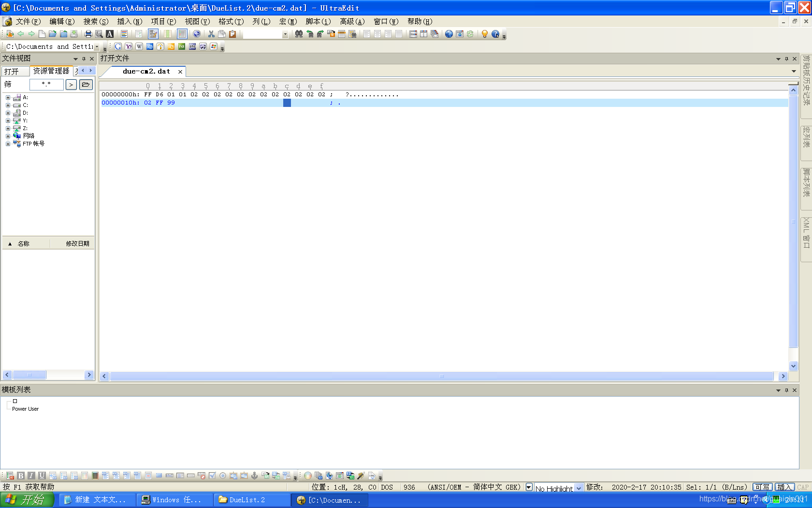
Task: Click the Copy icon in toolbar
Action: (222, 34)
